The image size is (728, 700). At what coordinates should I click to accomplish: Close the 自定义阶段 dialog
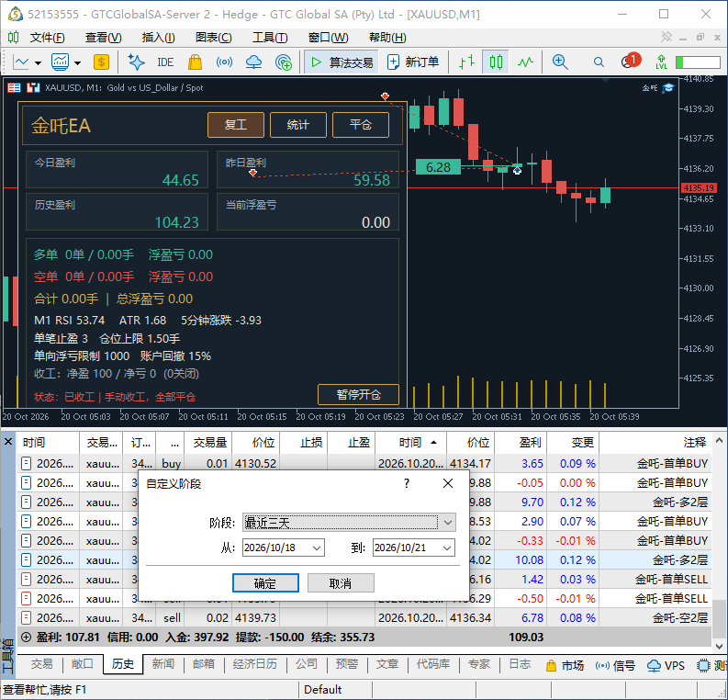coord(448,483)
